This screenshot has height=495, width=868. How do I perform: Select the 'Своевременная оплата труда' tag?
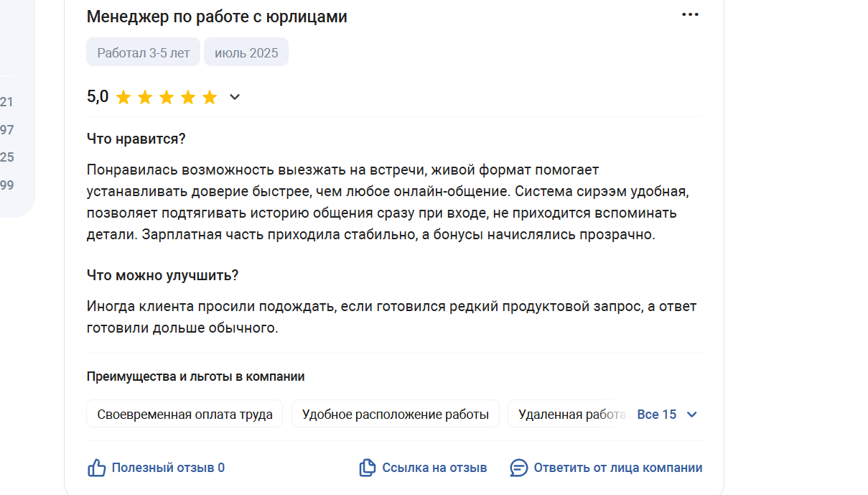[x=185, y=414]
